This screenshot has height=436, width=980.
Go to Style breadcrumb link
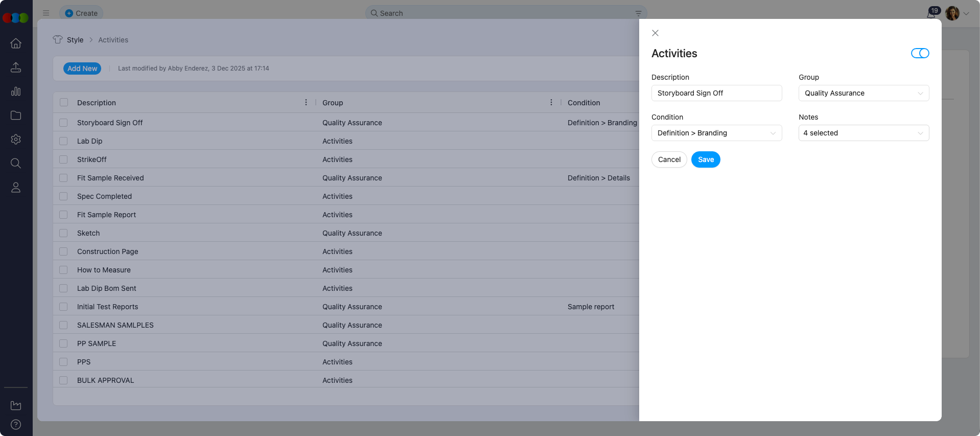(x=75, y=40)
